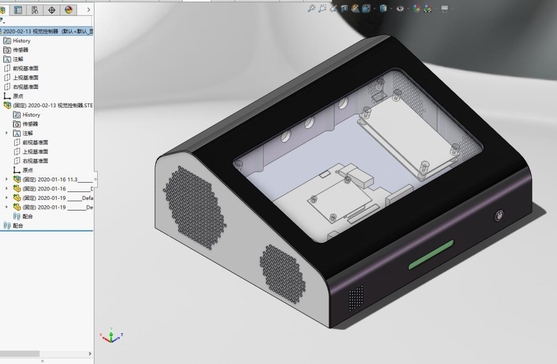Switch to the PropertyManager tab
This screenshot has height=364, width=557.
tap(18, 10)
